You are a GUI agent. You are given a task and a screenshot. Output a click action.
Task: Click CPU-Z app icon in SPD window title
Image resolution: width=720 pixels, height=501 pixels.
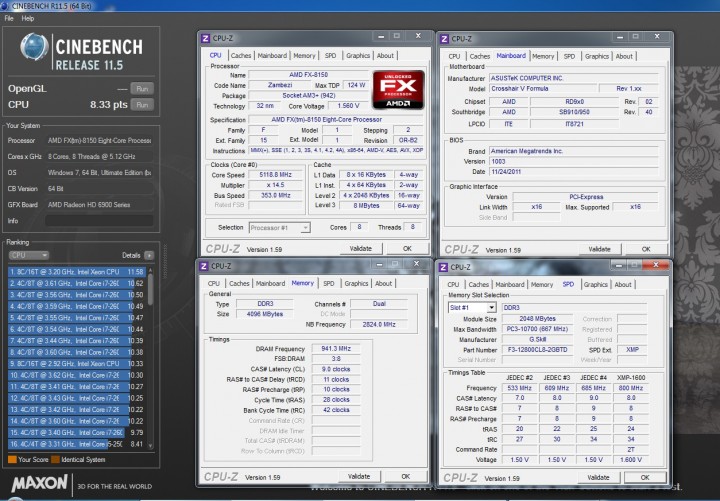click(x=443, y=267)
